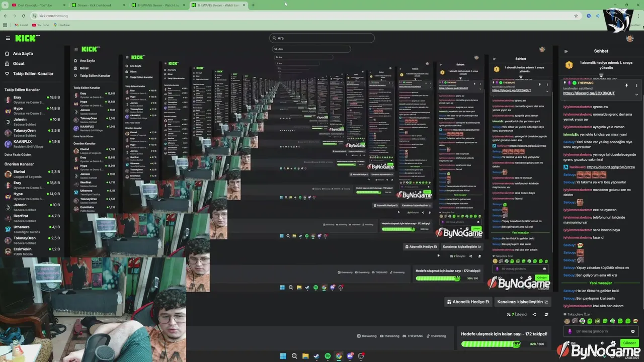Open Gözat in the outermost sidebar

[14, 63]
